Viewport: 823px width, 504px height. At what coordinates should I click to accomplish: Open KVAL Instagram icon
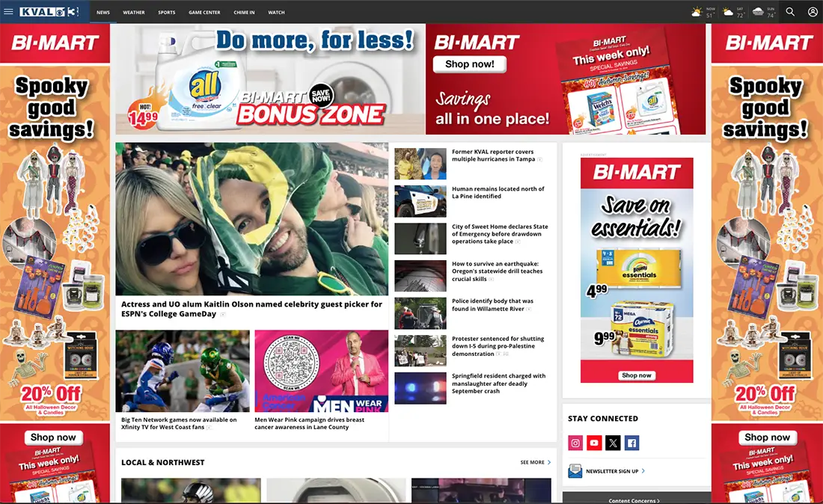575,443
